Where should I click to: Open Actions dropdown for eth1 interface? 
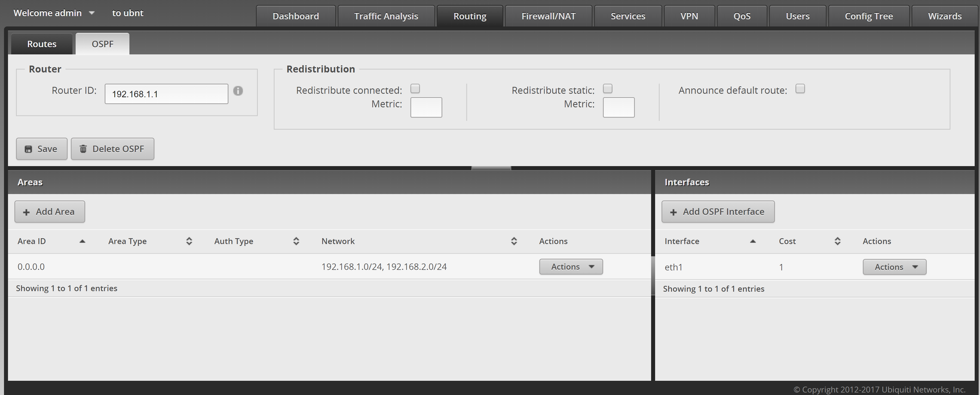click(894, 267)
